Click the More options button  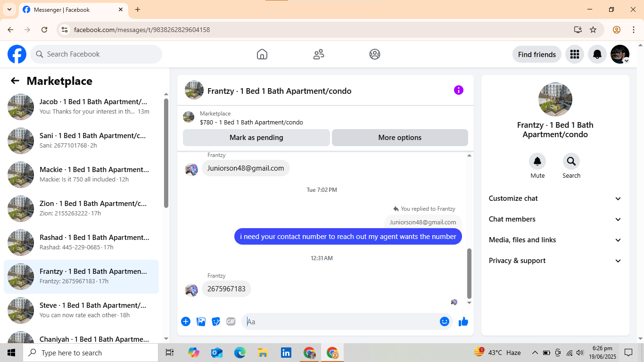coord(400,138)
